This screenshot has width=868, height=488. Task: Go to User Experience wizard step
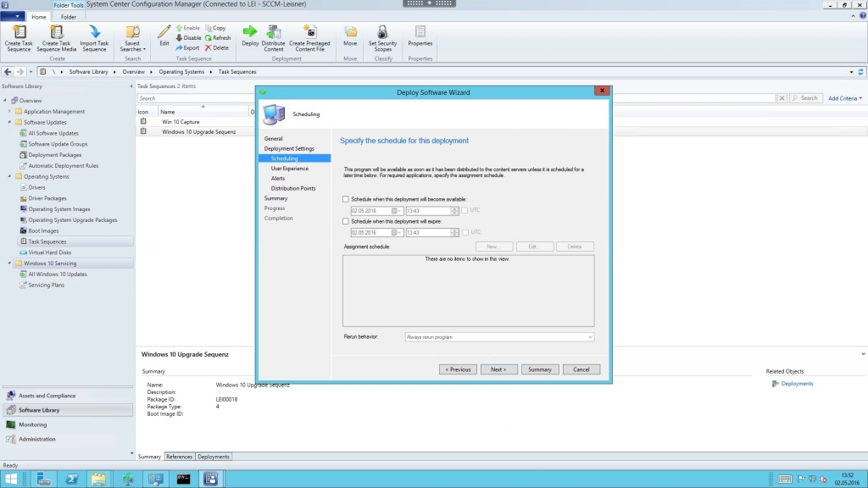point(290,169)
